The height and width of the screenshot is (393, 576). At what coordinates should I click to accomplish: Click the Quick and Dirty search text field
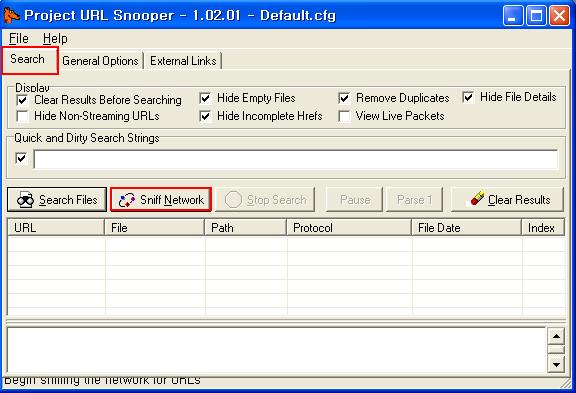(296, 159)
